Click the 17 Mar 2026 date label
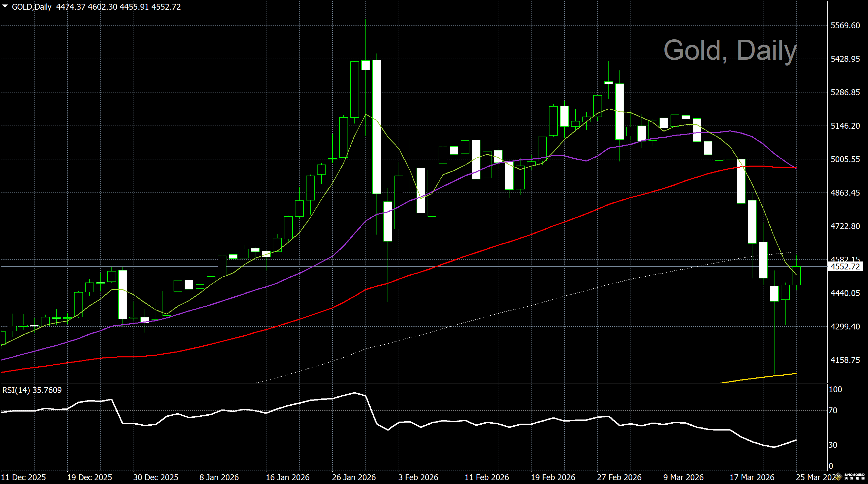This screenshot has width=868, height=484. pos(752,477)
